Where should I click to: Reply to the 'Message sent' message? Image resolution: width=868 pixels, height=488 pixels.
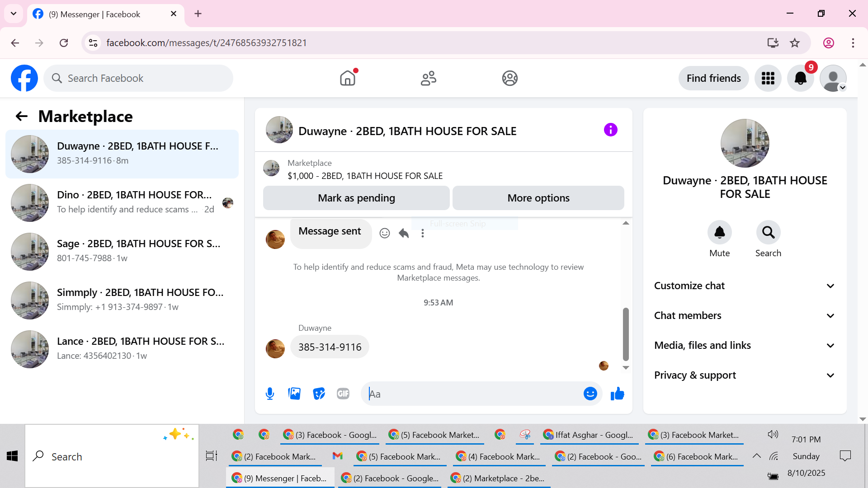pos(404,233)
